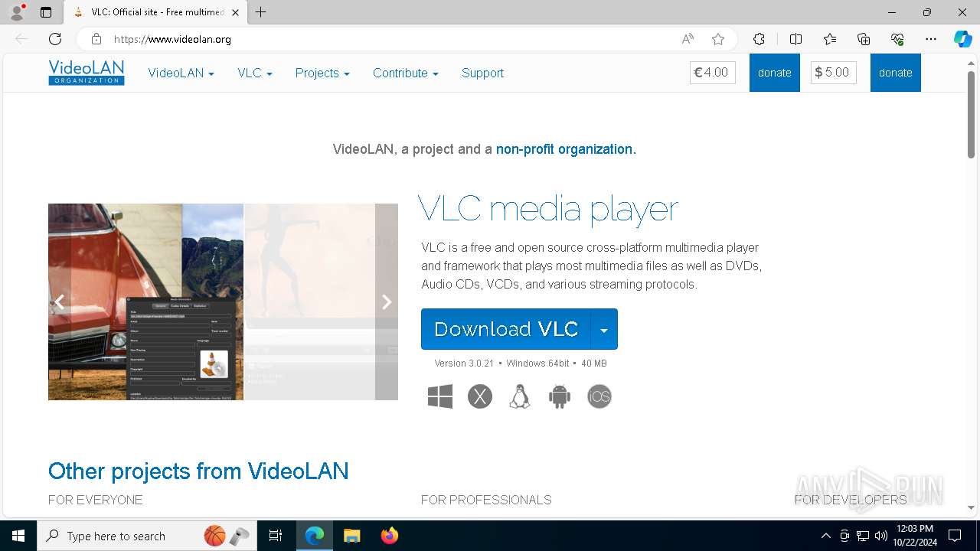
Task: Open the Edge profile avatar icon
Action: click(17, 12)
